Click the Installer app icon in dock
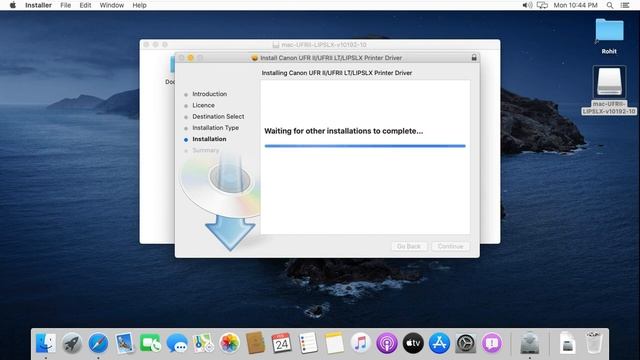 (x=530, y=343)
